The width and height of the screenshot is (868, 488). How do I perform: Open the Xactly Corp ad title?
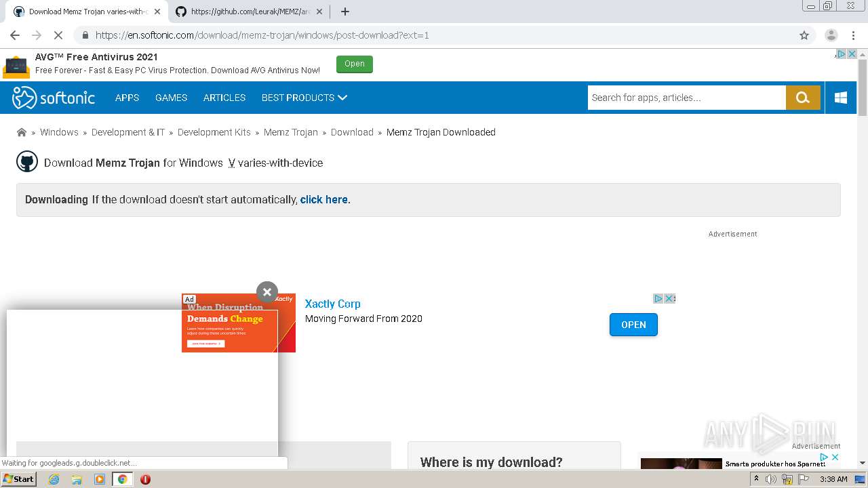[x=332, y=304]
